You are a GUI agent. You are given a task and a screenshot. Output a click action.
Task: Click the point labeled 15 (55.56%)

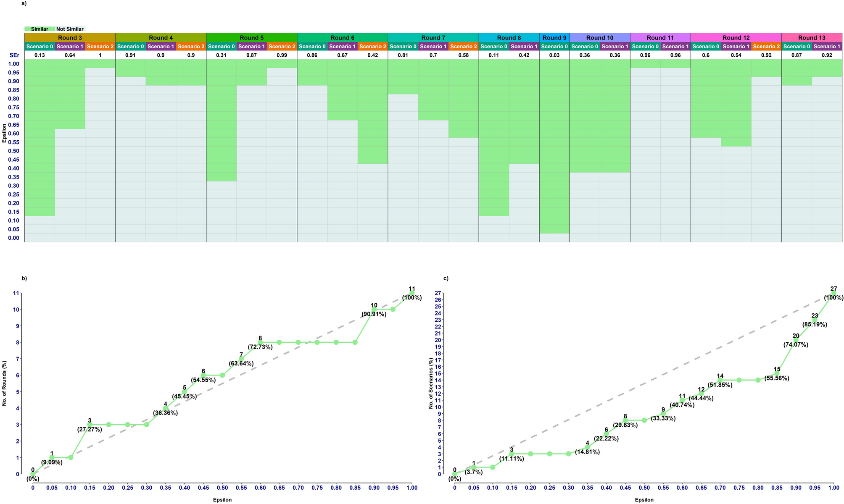point(777,373)
